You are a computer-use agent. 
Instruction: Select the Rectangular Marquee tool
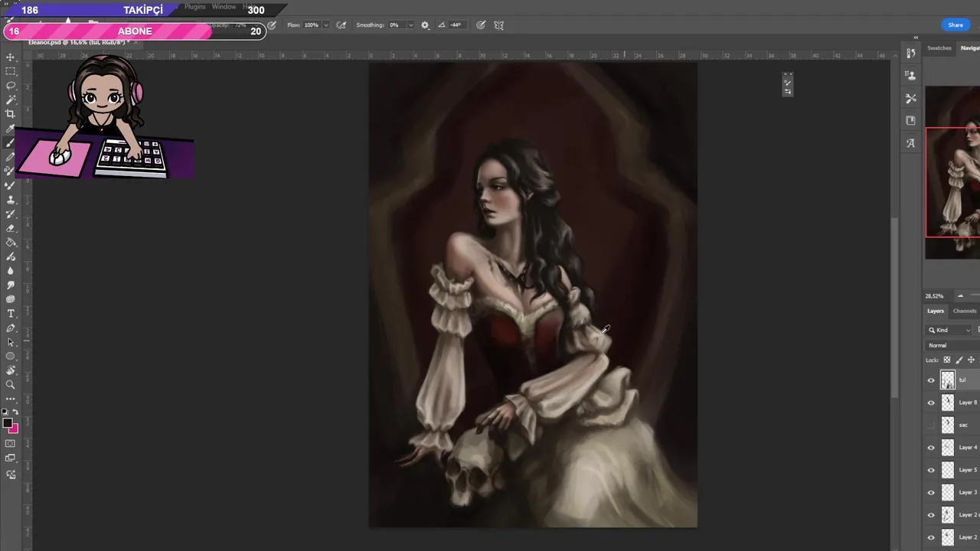[x=11, y=71]
